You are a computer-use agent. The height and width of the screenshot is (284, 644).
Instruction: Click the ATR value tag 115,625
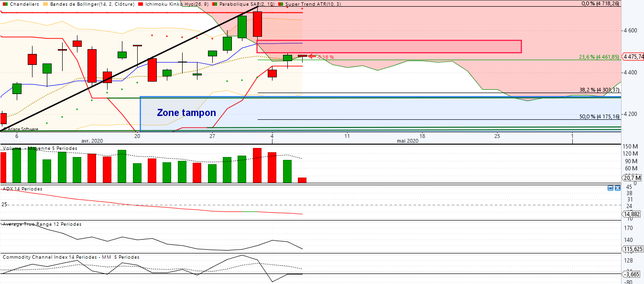[633, 249]
